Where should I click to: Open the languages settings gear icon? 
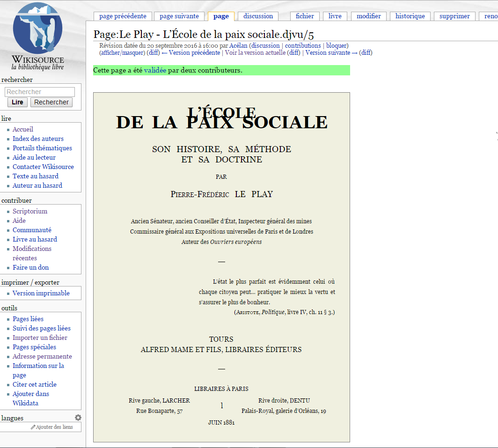(78, 418)
